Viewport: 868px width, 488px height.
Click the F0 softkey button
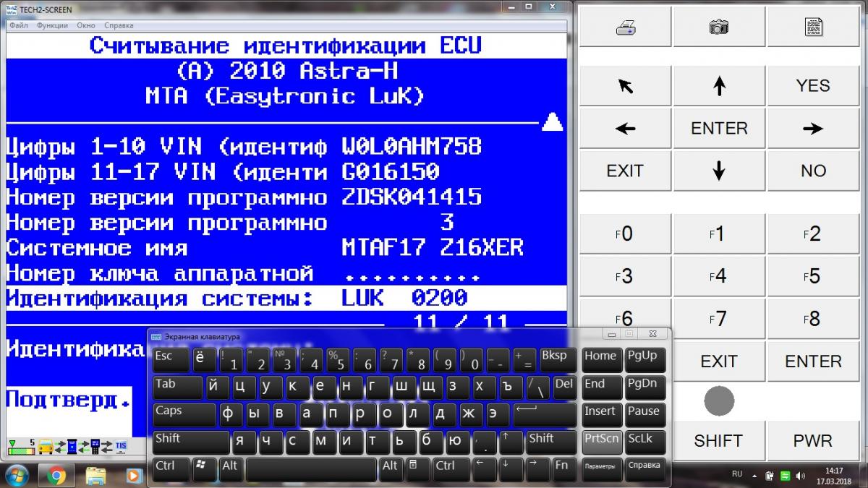pos(625,234)
